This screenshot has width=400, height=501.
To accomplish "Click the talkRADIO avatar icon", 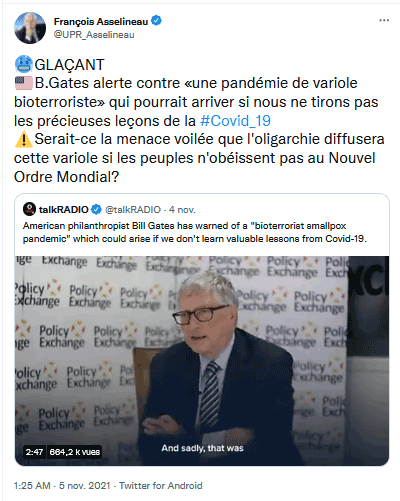I will click(29, 209).
